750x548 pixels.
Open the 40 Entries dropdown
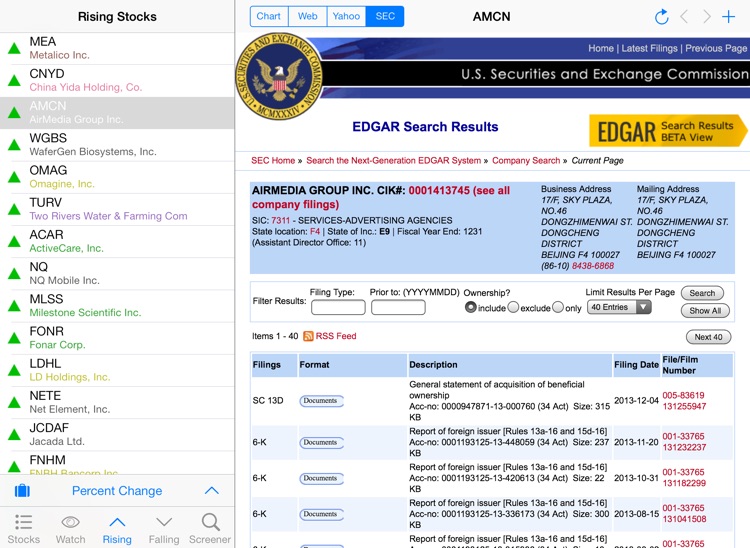tap(619, 307)
